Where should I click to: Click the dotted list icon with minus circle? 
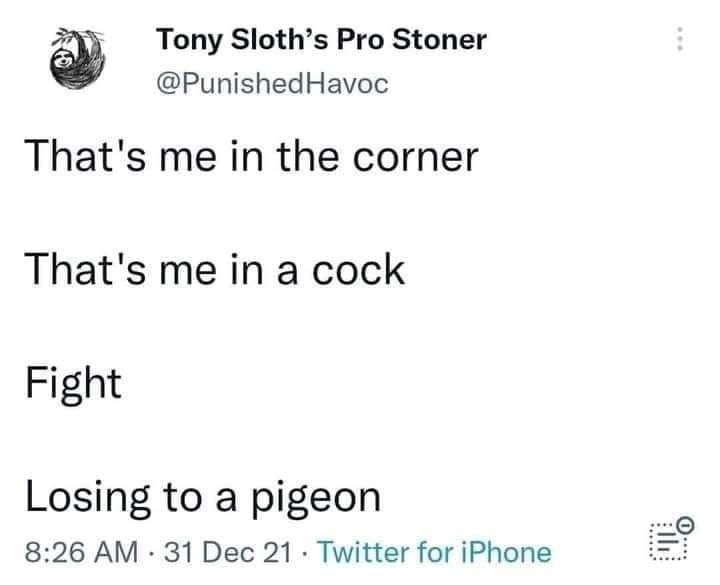pyautogui.click(x=671, y=538)
